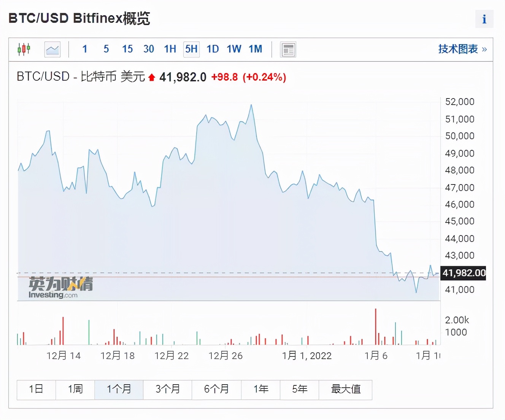Click the red up-arrow price indicator
The image size is (505, 420).
click(x=152, y=78)
